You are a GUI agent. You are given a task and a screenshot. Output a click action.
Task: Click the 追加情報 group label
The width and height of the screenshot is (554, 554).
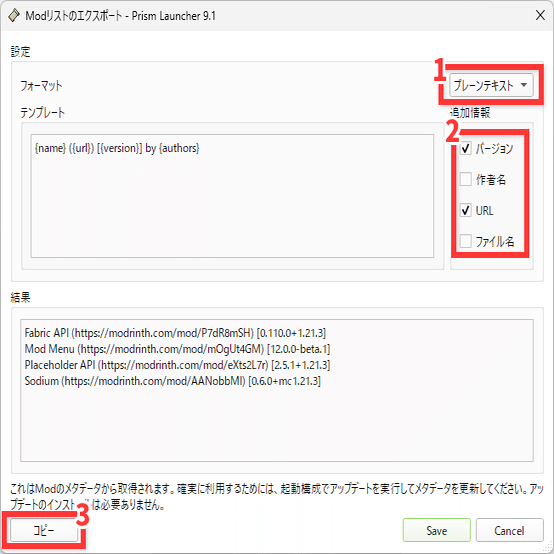(470, 112)
